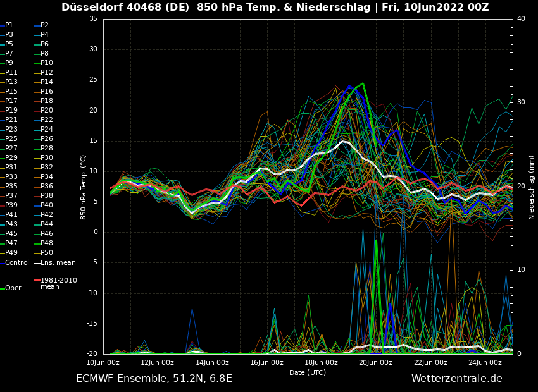
Task: Select the Oper legend entry
Action: [13, 288]
